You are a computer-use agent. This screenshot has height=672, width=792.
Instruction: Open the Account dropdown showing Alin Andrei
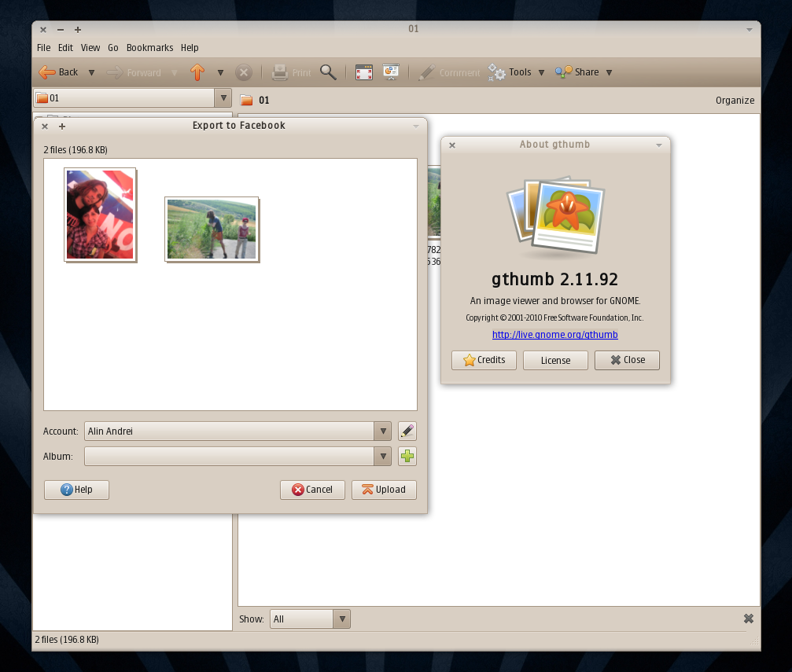pos(238,431)
